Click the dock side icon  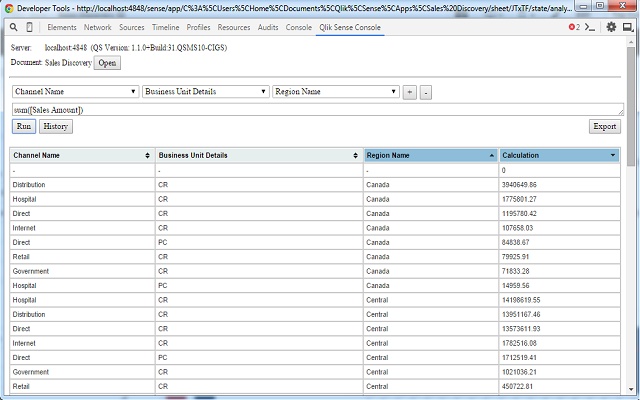point(627,27)
